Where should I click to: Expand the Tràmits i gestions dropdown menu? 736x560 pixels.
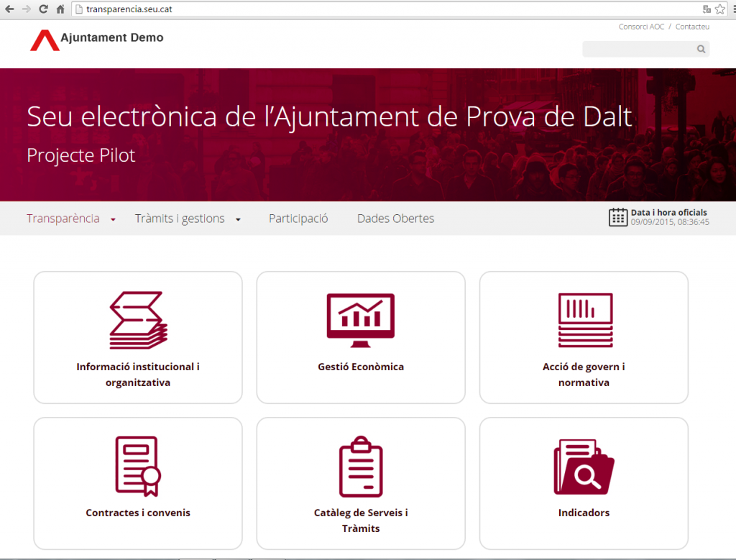(180, 218)
